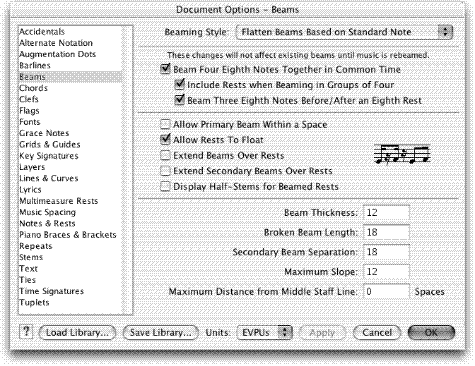Choose Flags category
Image resolution: width=475 pixels, height=366 pixels.
(70, 111)
